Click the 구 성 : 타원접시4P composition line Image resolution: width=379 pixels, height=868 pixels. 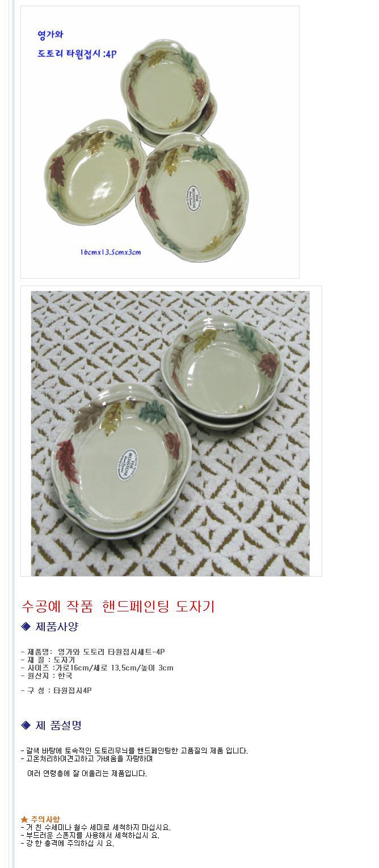point(56,690)
